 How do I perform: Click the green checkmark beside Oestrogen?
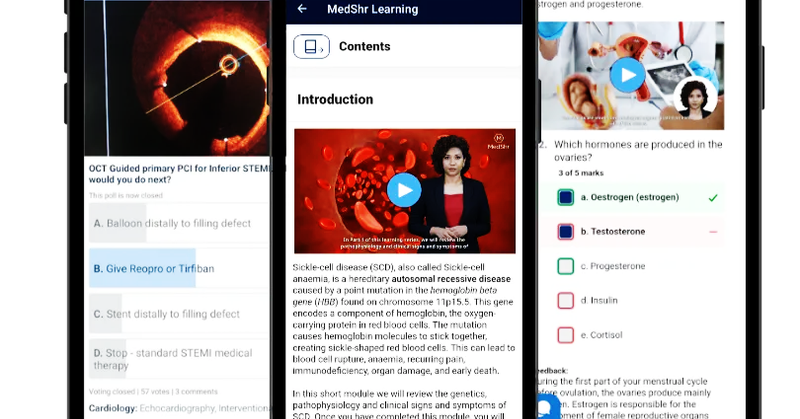pyautogui.click(x=713, y=198)
